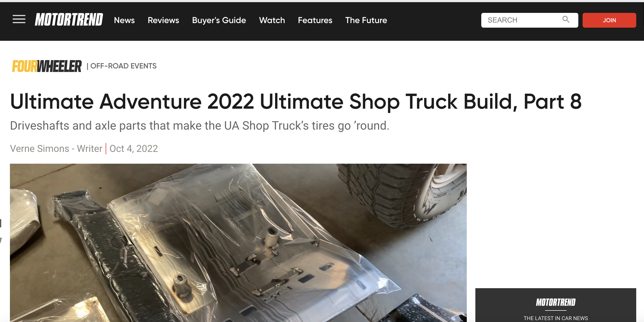Click the article title heading
This screenshot has height=322, width=644.
296,101
